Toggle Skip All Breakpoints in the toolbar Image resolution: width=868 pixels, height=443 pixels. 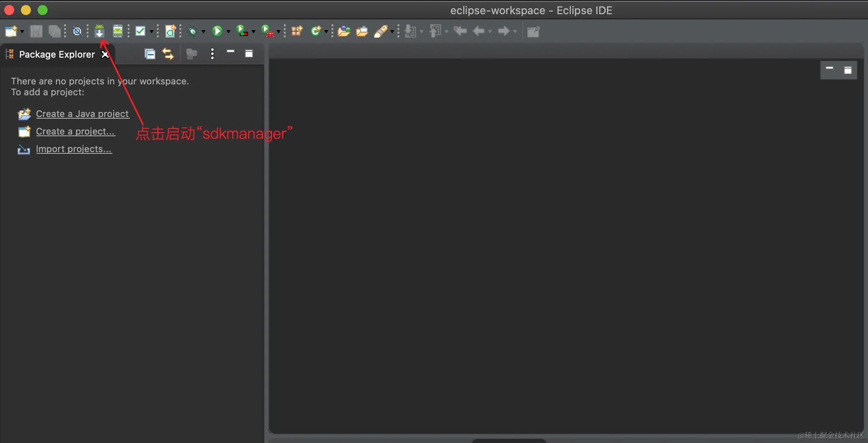77,31
